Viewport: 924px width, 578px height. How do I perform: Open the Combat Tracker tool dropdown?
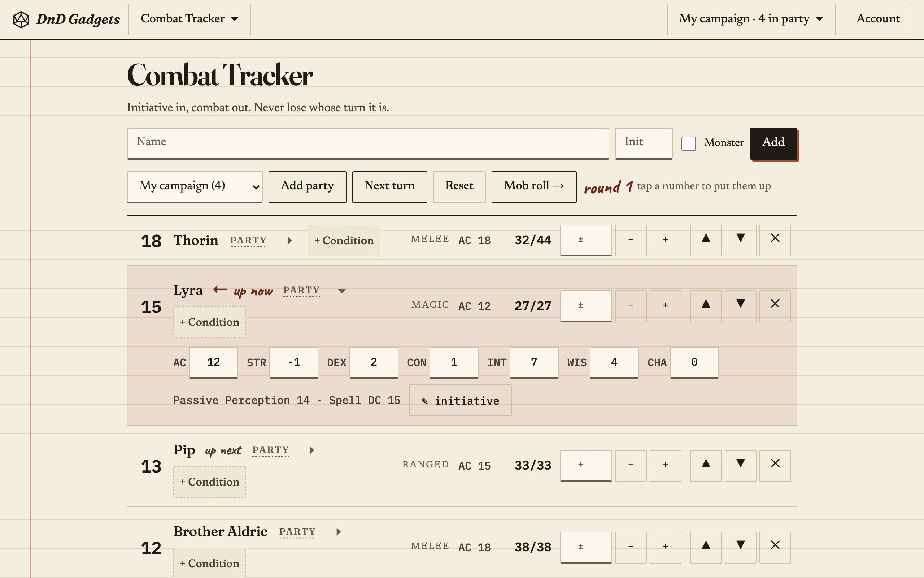(x=190, y=20)
